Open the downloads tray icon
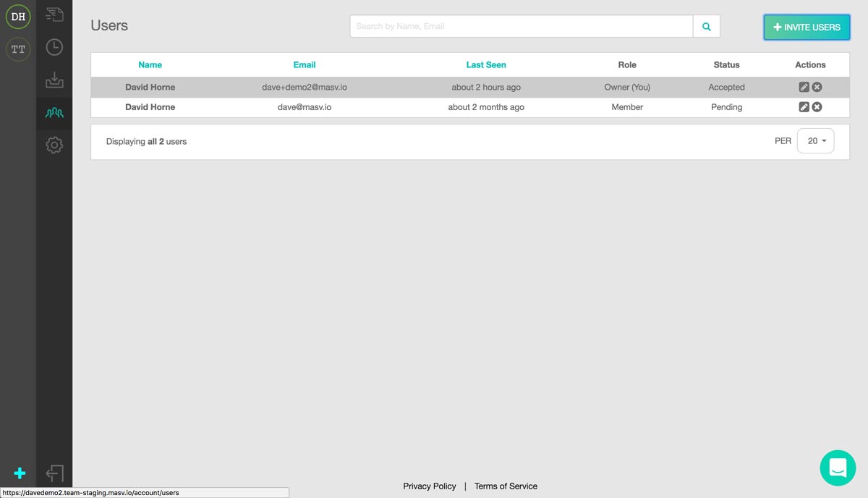Image resolution: width=868 pixels, height=498 pixels. click(x=54, y=80)
